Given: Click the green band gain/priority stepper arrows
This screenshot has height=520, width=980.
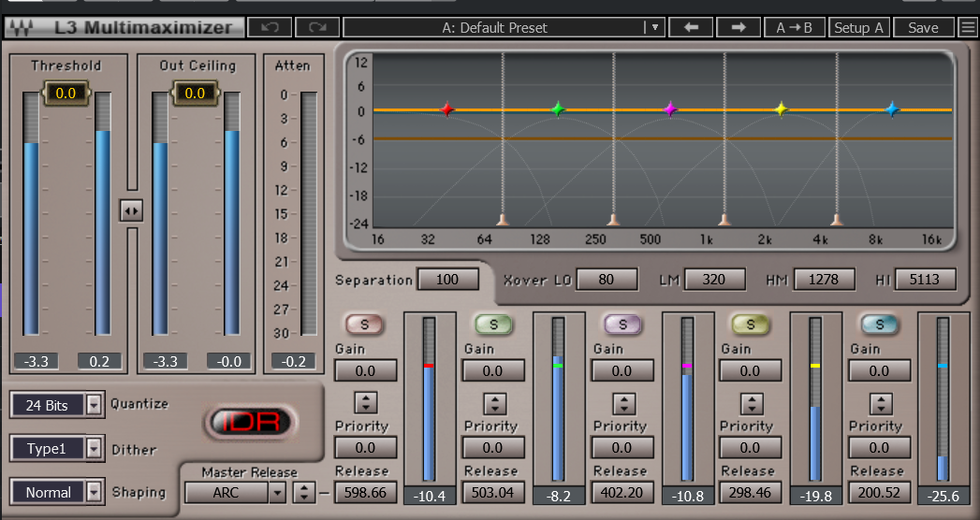Looking at the screenshot, I should tap(494, 403).
